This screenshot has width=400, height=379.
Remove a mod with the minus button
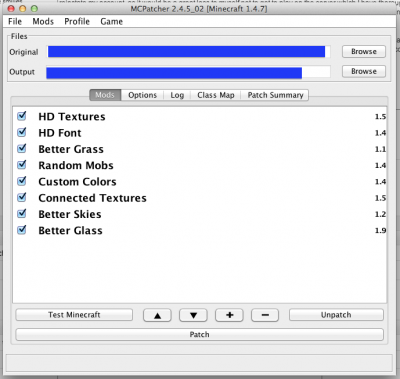[265, 315]
